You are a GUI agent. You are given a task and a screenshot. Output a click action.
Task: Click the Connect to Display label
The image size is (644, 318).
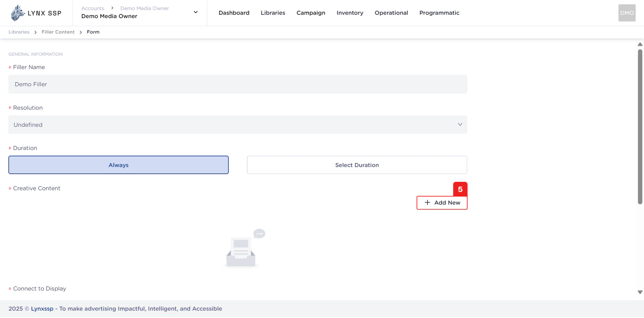coord(40,288)
